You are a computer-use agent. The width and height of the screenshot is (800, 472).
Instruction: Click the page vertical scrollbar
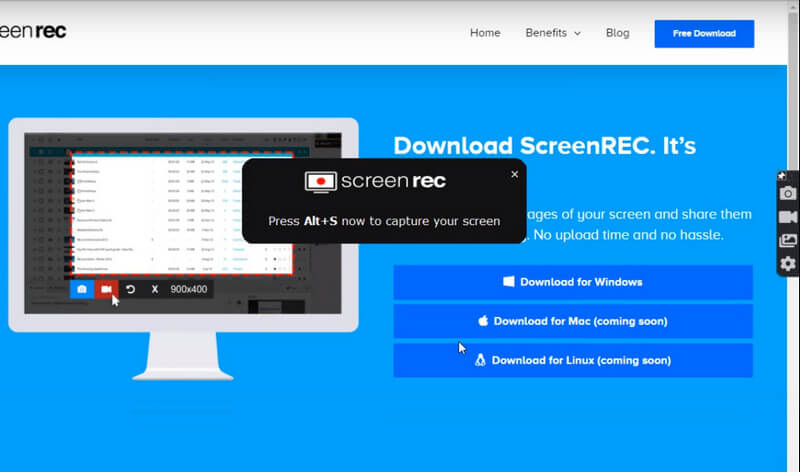point(793,235)
